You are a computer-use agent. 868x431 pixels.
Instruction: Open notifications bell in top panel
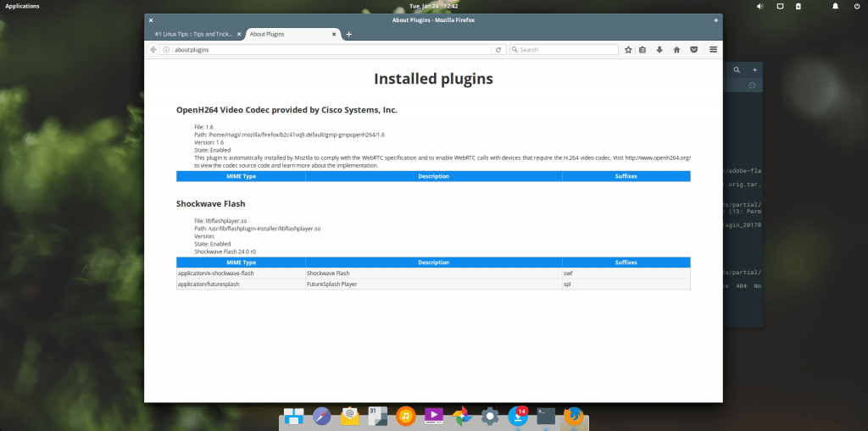point(834,7)
